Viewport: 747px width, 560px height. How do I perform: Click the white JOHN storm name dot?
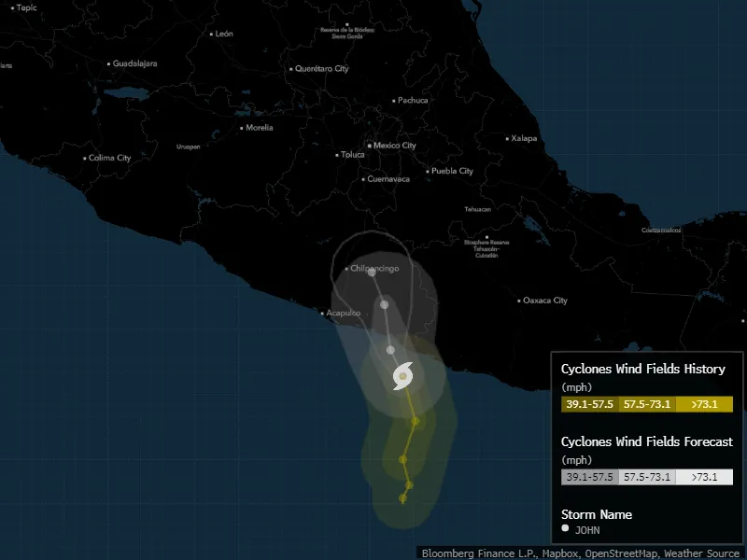coord(565,527)
